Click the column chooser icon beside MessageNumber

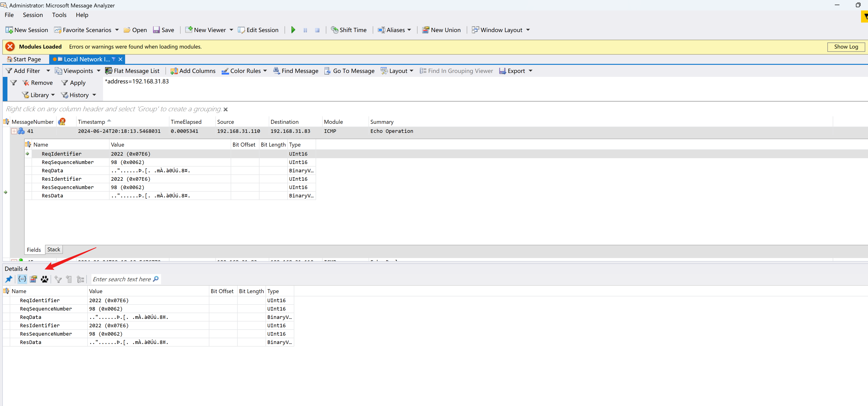click(x=6, y=122)
